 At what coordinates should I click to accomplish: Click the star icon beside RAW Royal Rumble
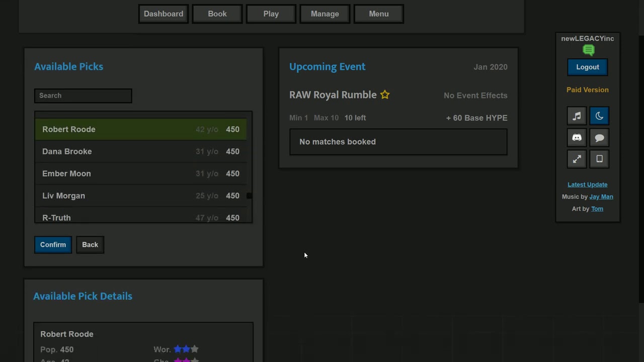coord(385,95)
